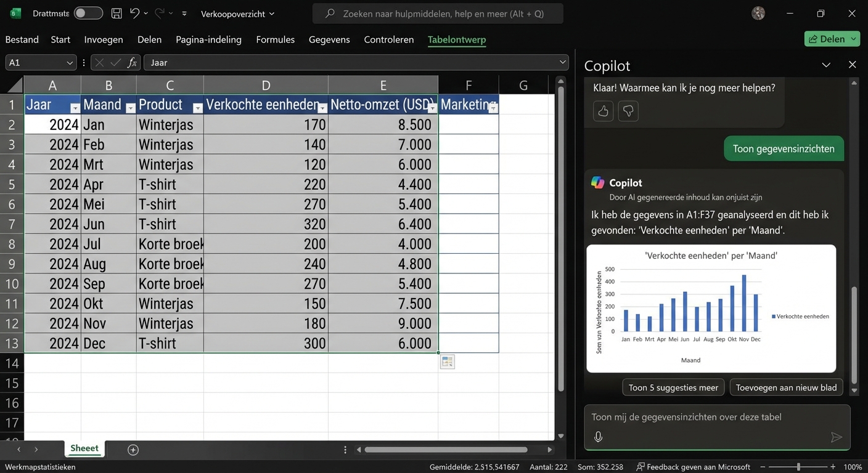Open the Formules ribbon tab
868x473 pixels.
[x=275, y=39]
